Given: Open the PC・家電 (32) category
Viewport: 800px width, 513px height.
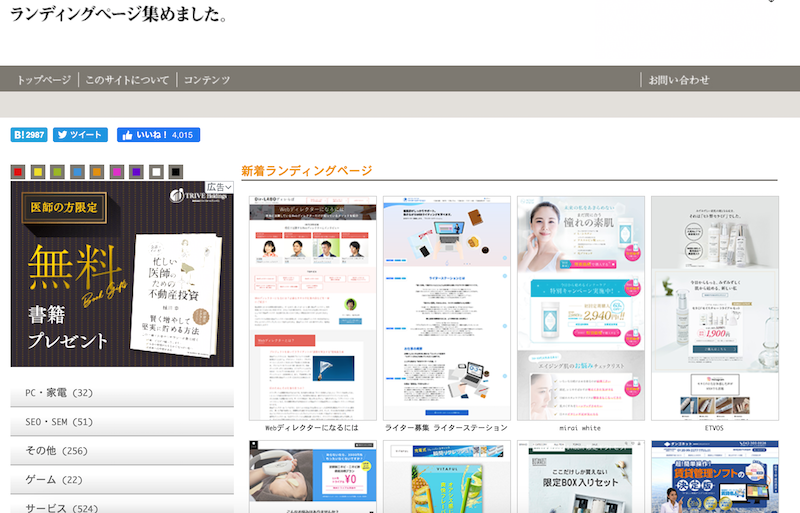Looking at the screenshot, I should (x=122, y=393).
